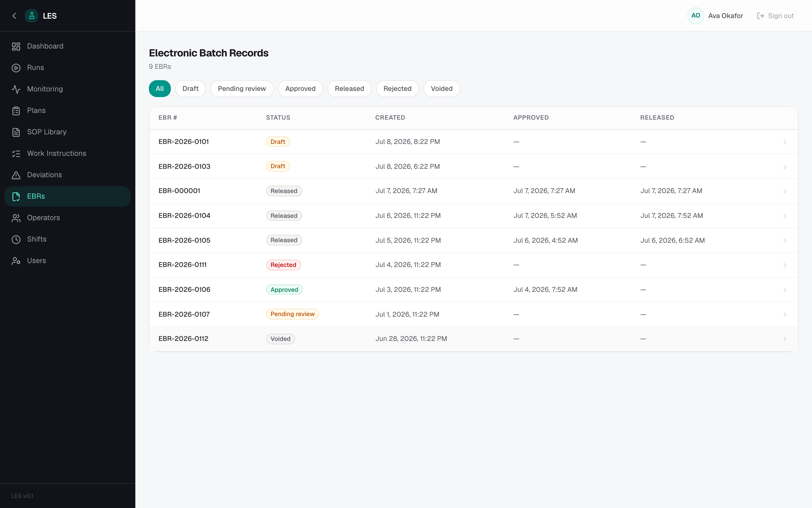Filter EBRs by Draft

[191, 89]
